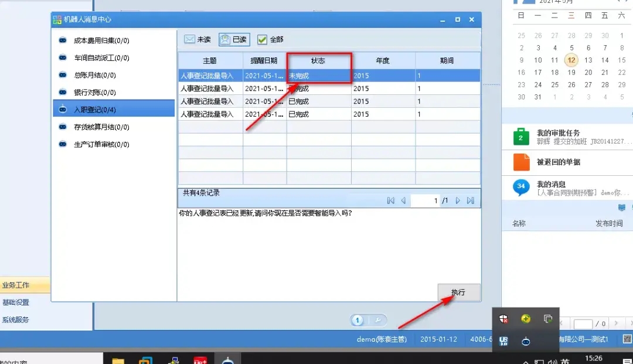Select the 已读 read filter
The height and width of the screenshot is (364, 633).
[x=234, y=39]
